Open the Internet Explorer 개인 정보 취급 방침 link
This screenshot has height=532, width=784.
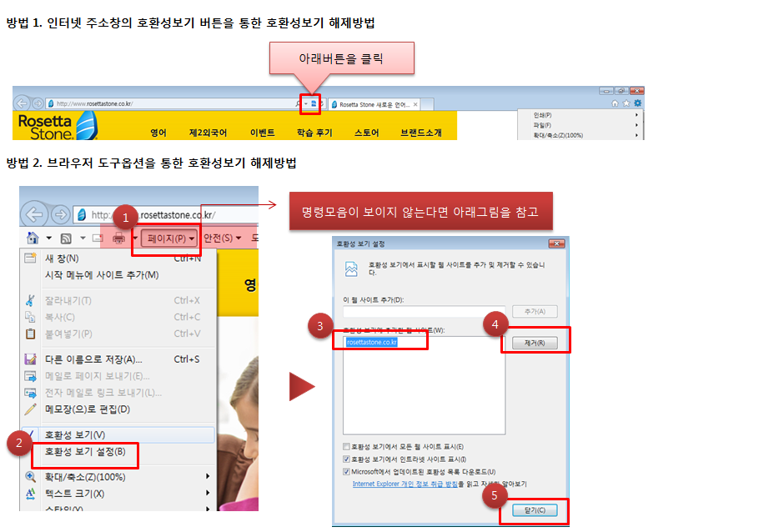(x=405, y=484)
